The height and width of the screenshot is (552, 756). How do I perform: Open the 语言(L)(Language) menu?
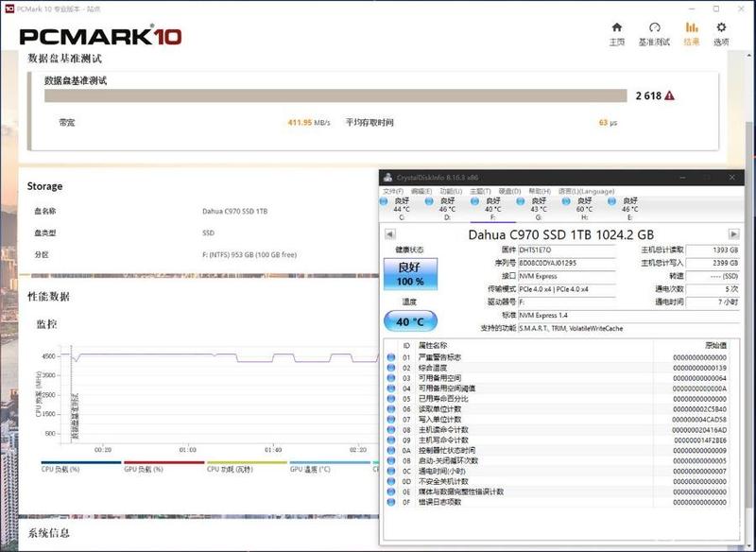[586, 191]
